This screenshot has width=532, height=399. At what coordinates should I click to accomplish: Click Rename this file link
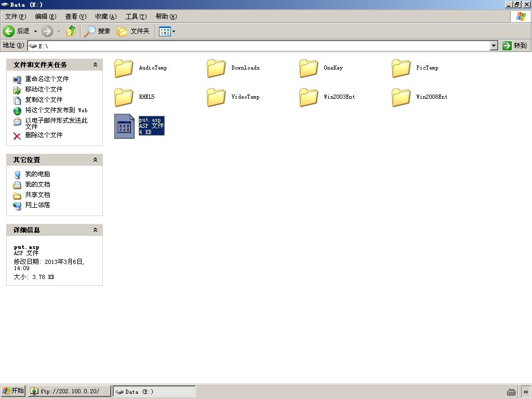tap(47, 79)
